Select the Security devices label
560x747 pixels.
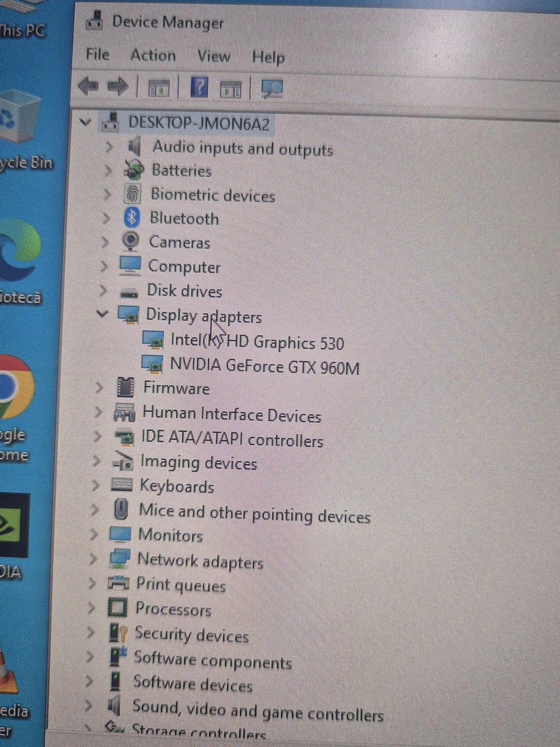tap(192, 635)
